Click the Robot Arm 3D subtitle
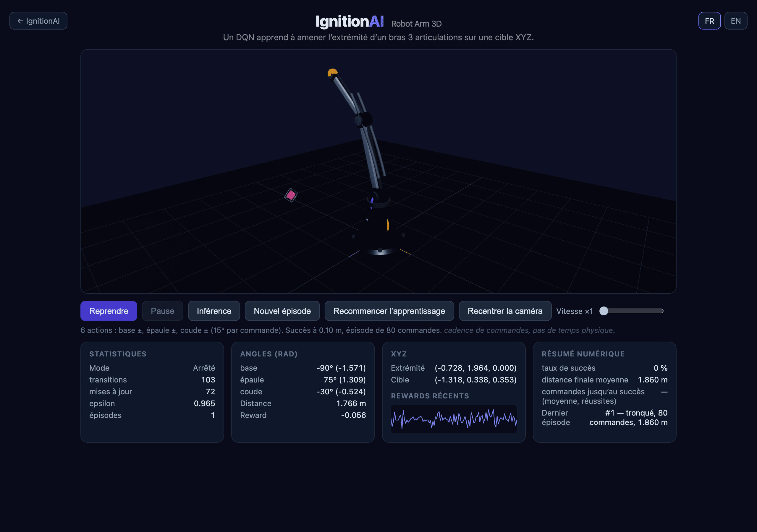Screen dimensions: 757x532 (416, 24)
